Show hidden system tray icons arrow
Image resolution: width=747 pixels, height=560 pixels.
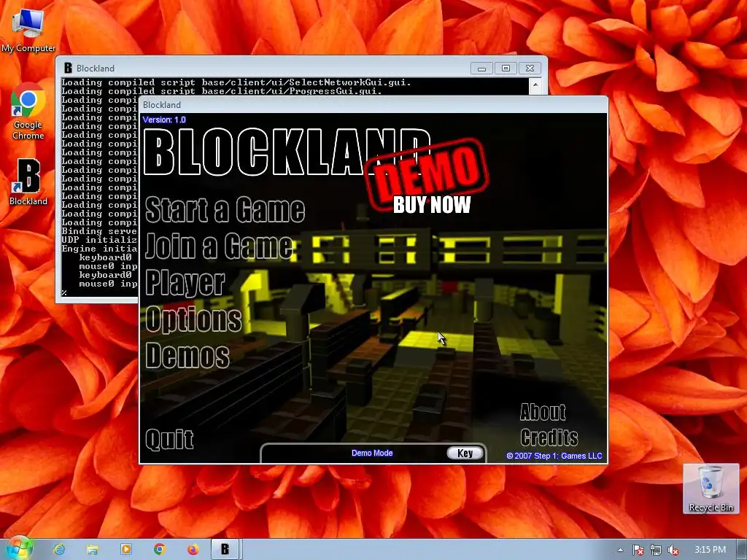point(620,550)
